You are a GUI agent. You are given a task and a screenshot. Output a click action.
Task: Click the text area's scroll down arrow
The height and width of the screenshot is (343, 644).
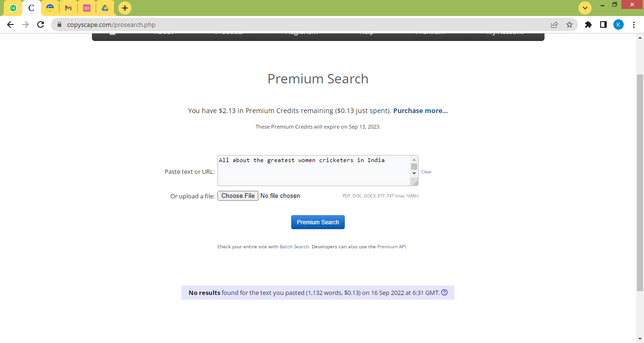(414, 173)
